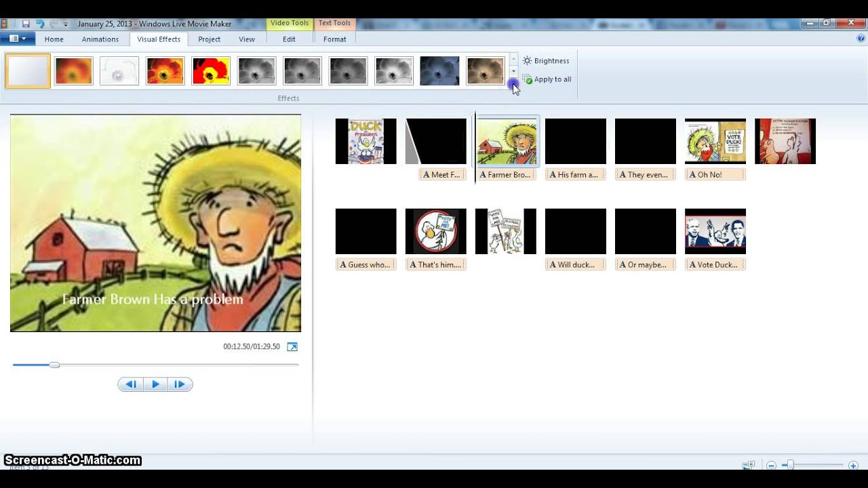Image resolution: width=868 pixels, height=488 pixels.
Task: Expand the full effects gallery
Action: (513, 83)
